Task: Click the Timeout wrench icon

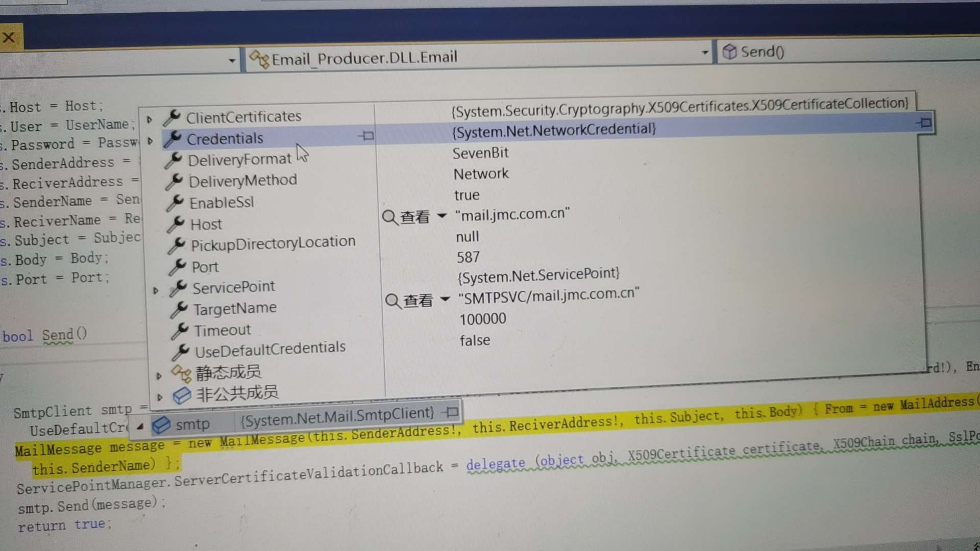Action: pos(181,331)
